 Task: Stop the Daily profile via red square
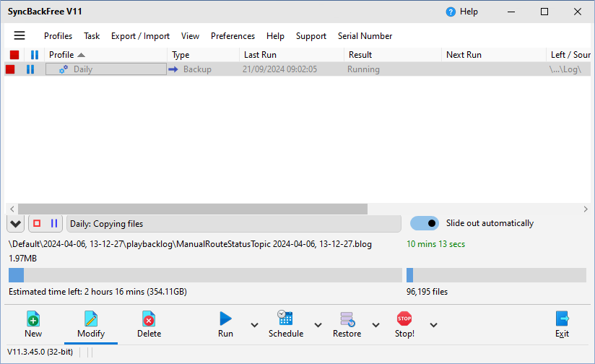[10, 69]
